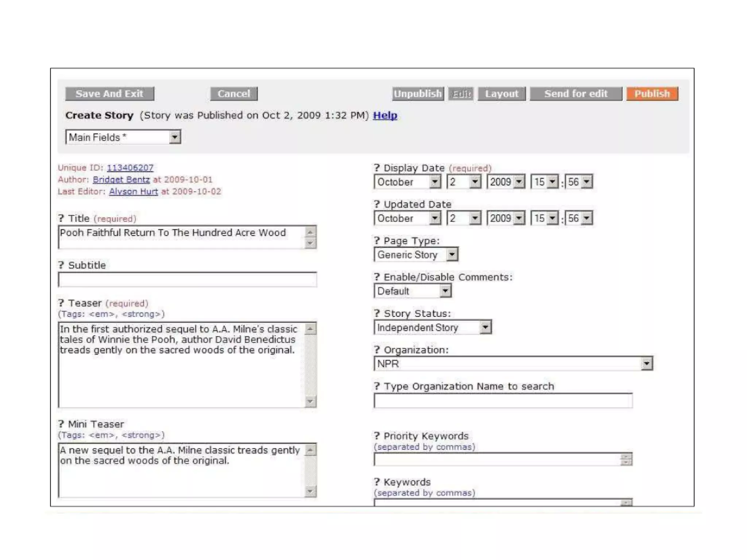Open the Organization NPR dropdown
This screenshot has width=747, height=560.
(514, 363)
